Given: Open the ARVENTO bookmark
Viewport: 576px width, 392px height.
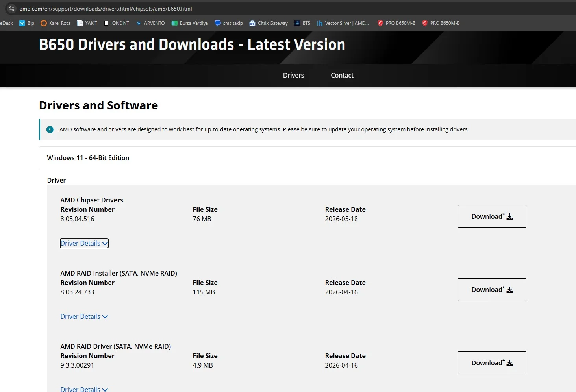Looking at the screenshot, I should pos(150,23).
